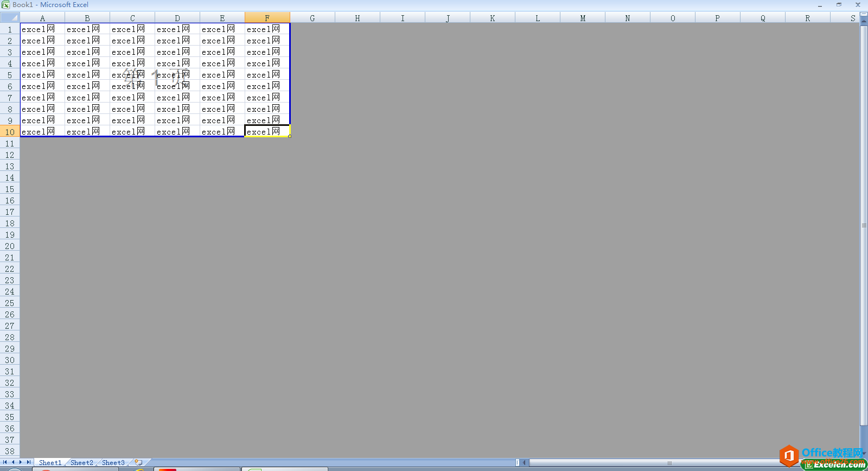Image resolution: width=868 pixels, height=471 pixels.
Task: Select column M header
Action: tap(583, 18)
